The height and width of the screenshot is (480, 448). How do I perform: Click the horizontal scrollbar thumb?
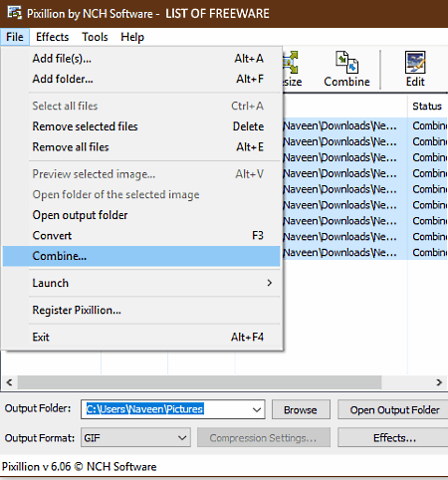(x=199, y=382)
